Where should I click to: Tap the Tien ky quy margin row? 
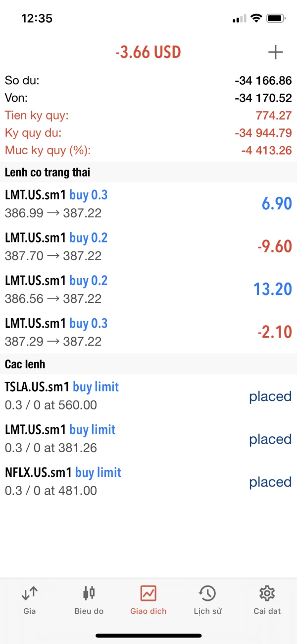148,116
